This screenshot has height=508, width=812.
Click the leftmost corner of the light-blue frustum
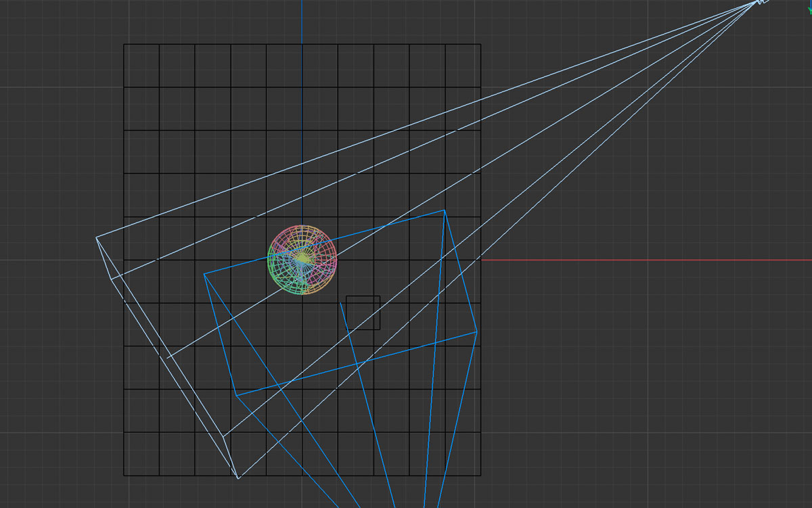[97, 237]
